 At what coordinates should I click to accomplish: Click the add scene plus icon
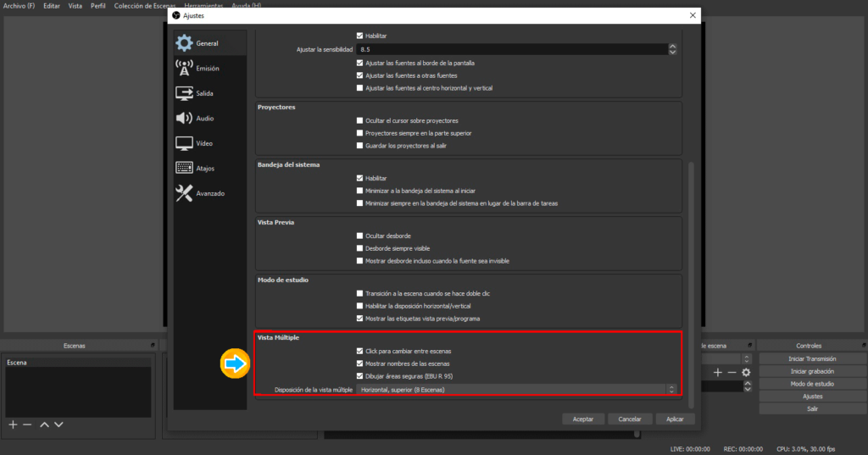[x=13, y=424]
